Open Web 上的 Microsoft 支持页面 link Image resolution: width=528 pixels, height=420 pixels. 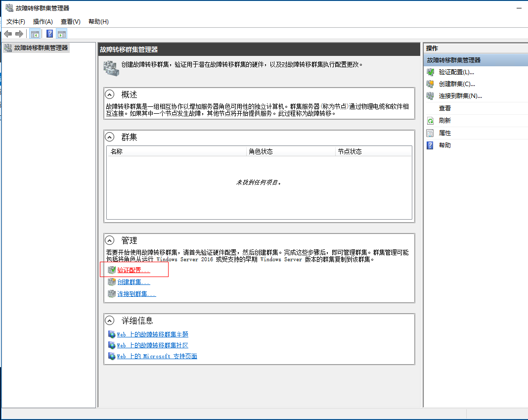click(157, 356)
